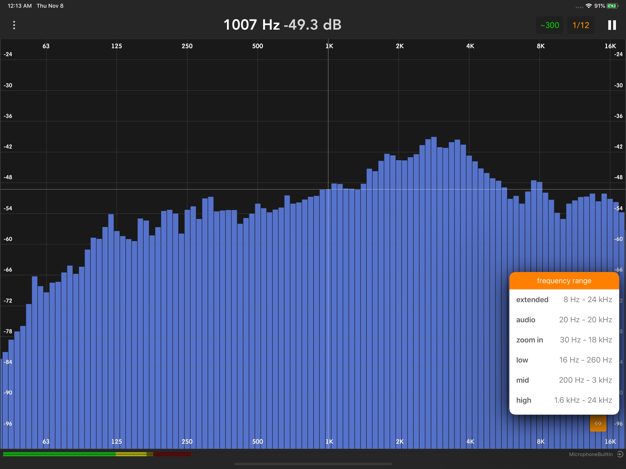This screenshot has height=469, width=626.
Task: Select the extended 8 Hz - 24 kHz range
Action: pos(564,300)
